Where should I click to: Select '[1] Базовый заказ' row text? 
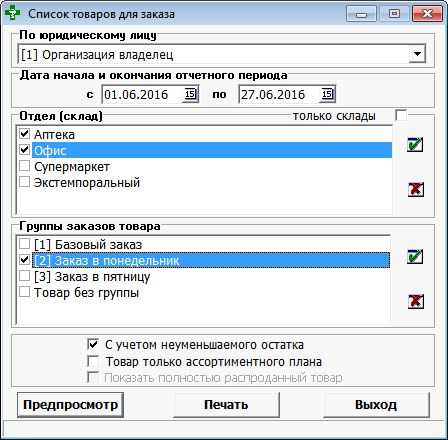[88, 245]
